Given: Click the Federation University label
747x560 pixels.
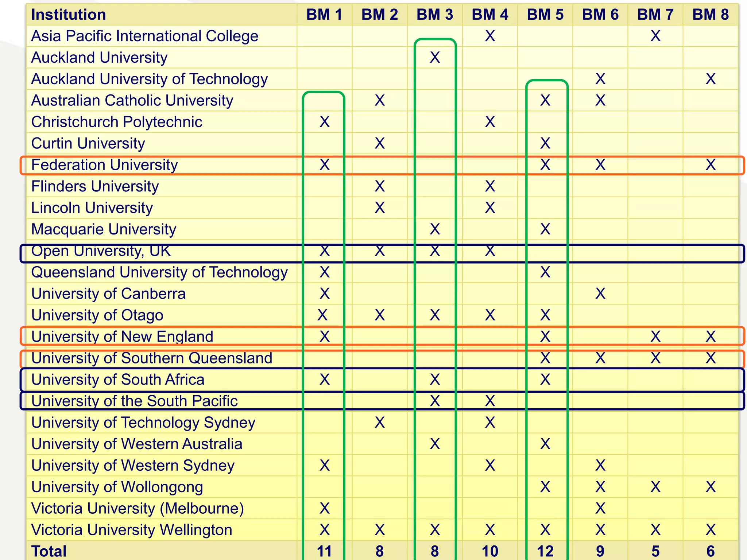Looking at the screenshot, I should [x=104, y=165].
